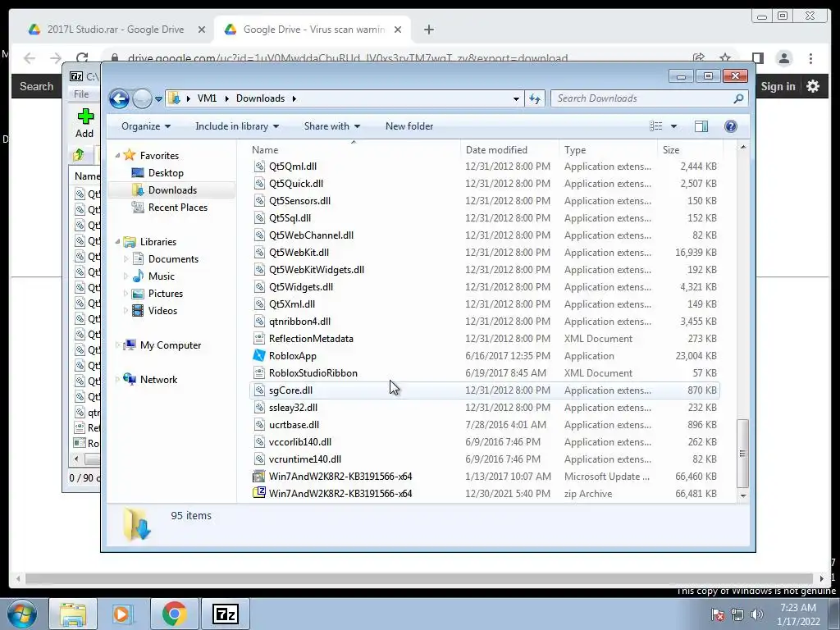Click the New folder button

[409, 126]
